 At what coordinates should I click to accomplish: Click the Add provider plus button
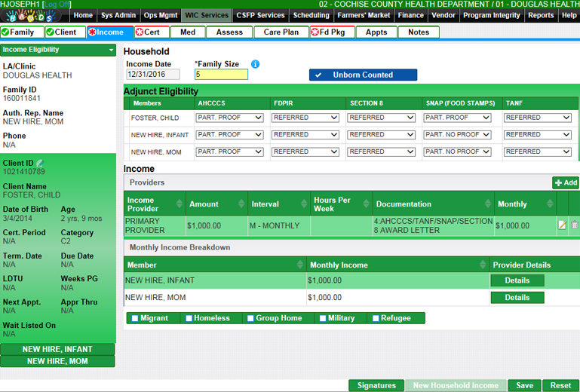[x=566, y=182]
